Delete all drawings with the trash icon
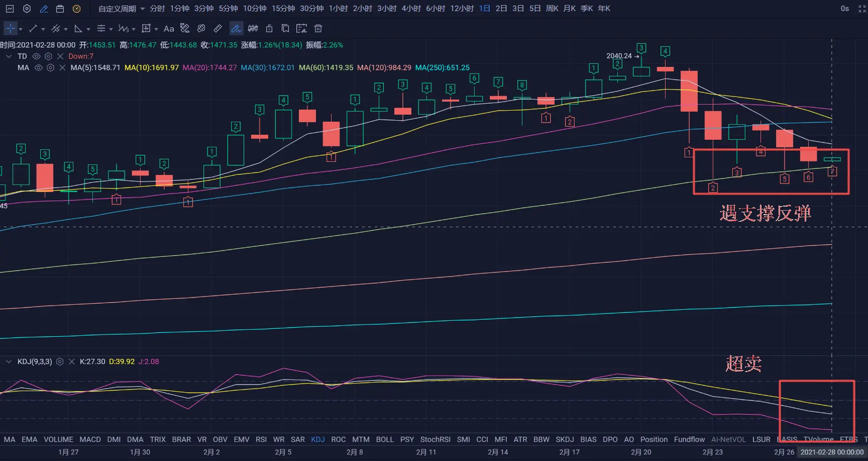Screen dimensions: 868x461 [x=318, y=29]
